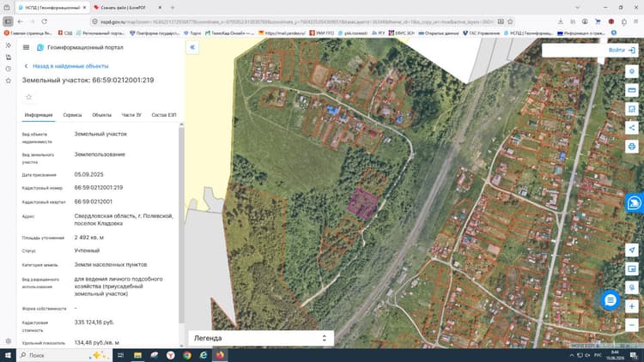Expand the list all tabs chevron
This screenshot has width=644, height=362.
click(x=578, y=8)
